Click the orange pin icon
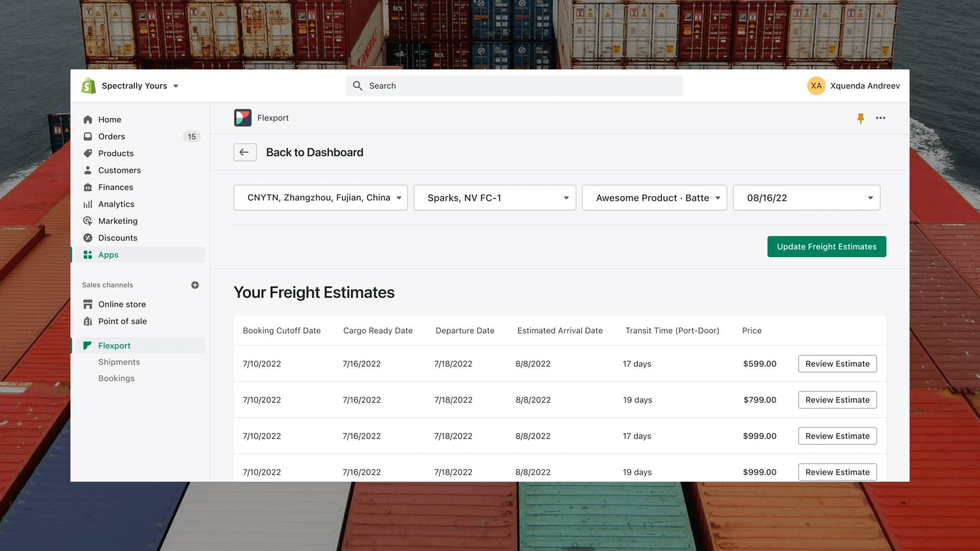The height and width of the screenshot is (551, 980). pos(861,118)
